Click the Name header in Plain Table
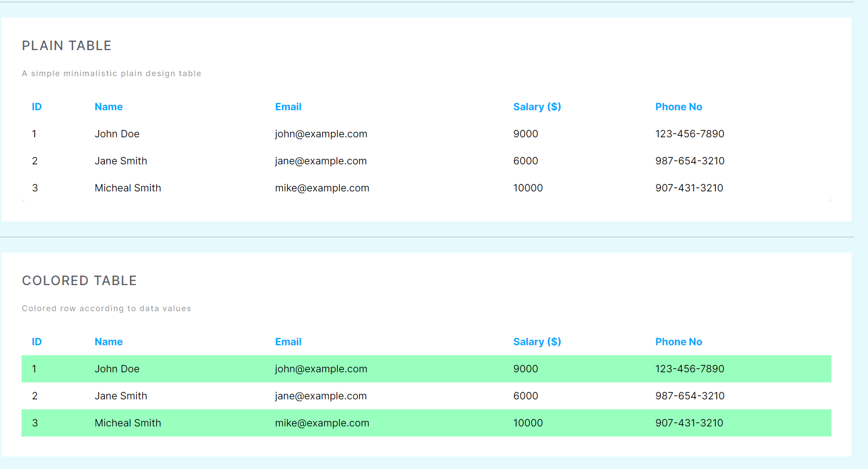This screenshot has width=868, height=469. click(x=108, y=107)
